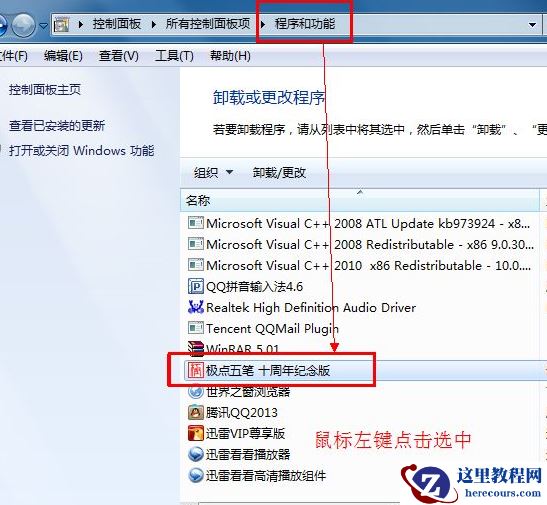This screenshot has width=547, height=505.
Task: Expand the arrow before 所有控制面板项
Action: 154,24
